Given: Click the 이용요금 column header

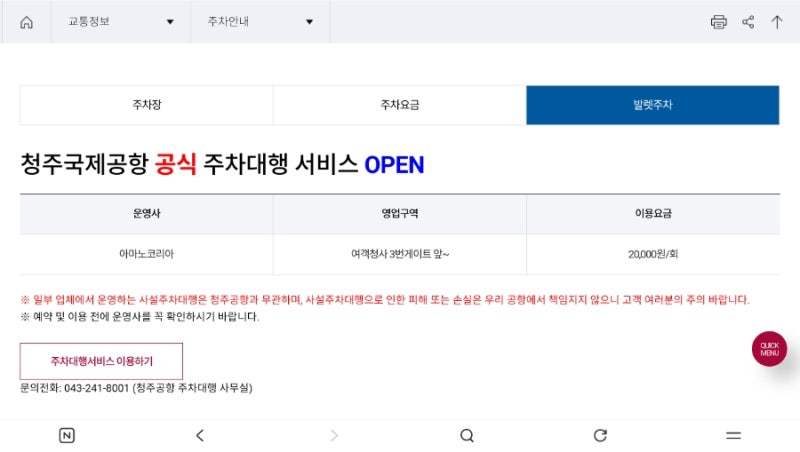Looking at the screenshot, I should (x=653, y=214).
